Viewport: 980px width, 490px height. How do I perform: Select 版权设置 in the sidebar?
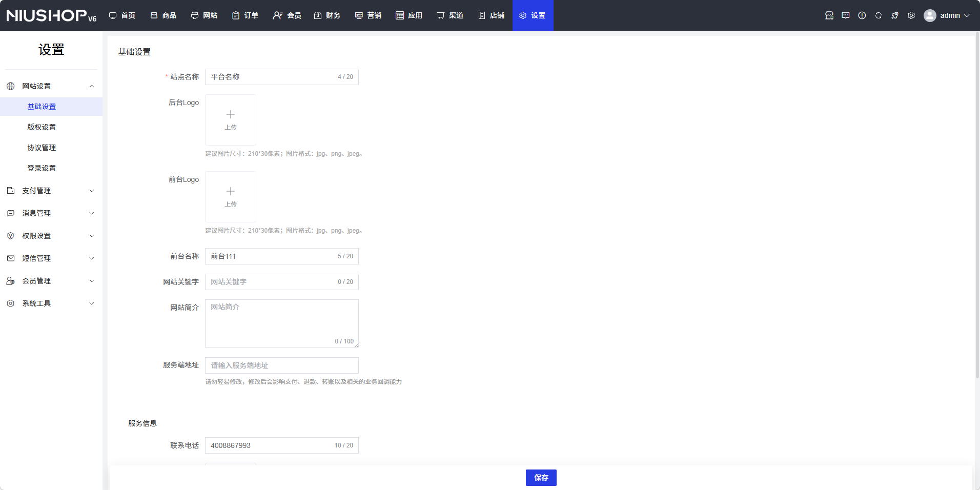click(42, 127)
